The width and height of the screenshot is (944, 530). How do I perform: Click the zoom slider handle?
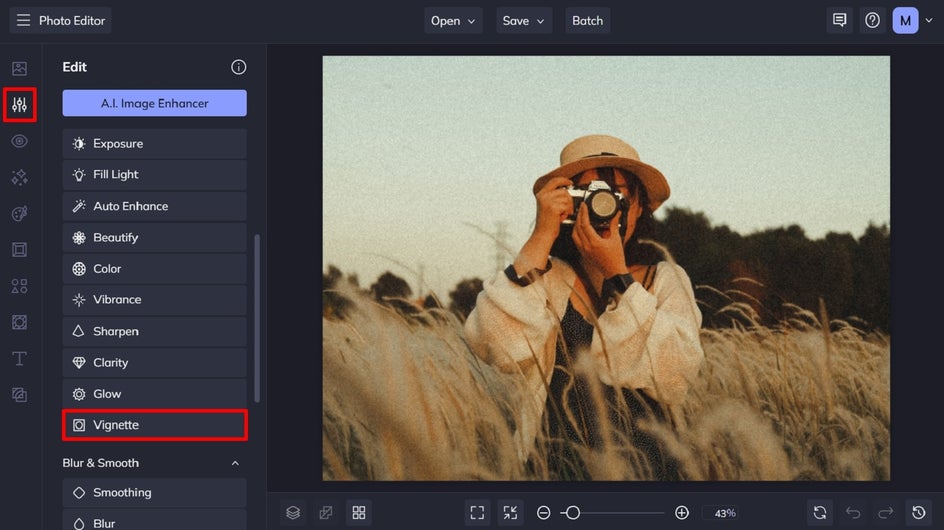(572, 513)
